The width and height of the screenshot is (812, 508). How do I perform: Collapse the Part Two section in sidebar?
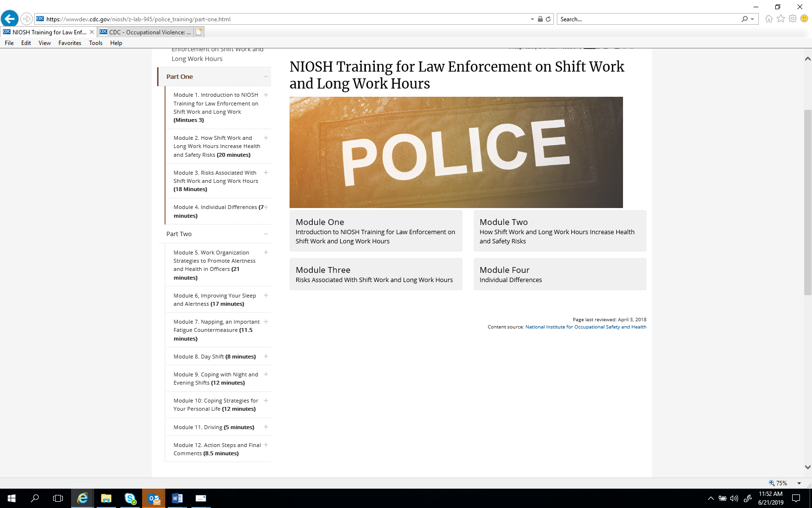pyautogui.click(x=266, y=234)
